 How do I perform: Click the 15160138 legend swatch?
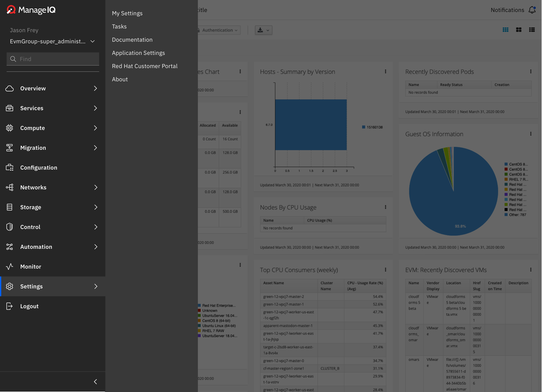[x=364, y=127]
